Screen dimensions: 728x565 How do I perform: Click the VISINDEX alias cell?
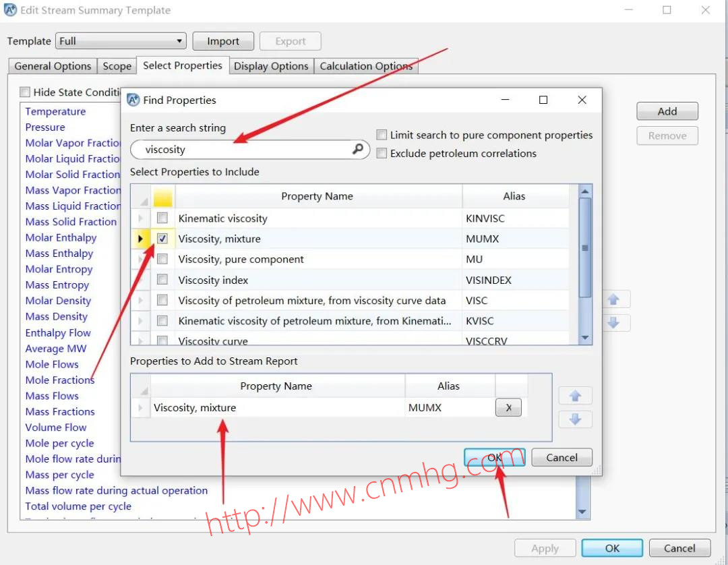coord(516,280)
